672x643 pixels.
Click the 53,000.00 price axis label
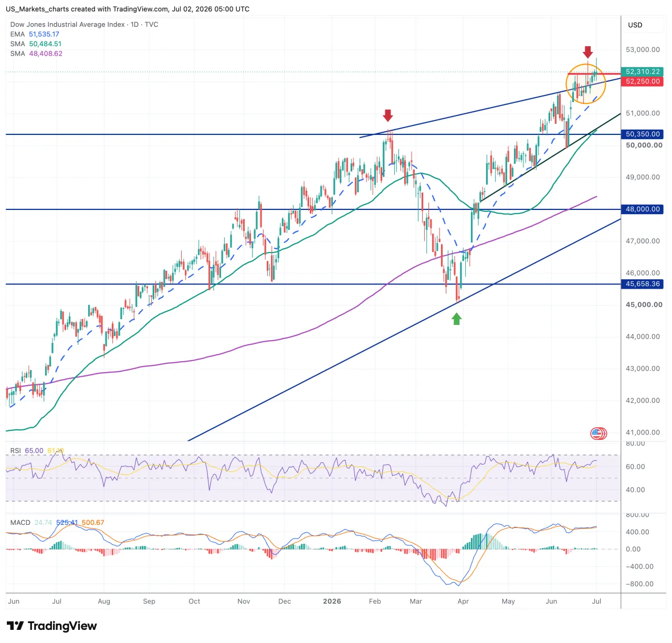[643, 50]
